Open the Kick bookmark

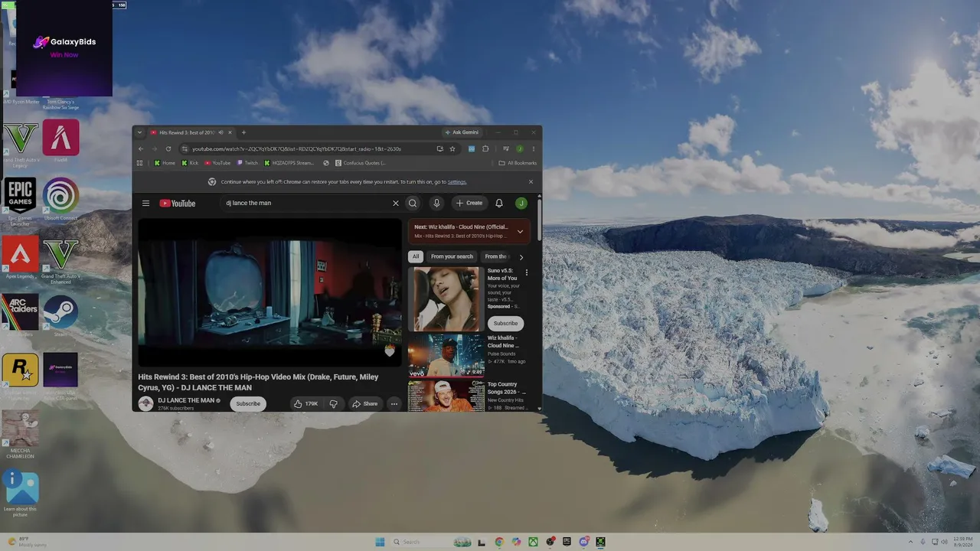coord(190,163)
